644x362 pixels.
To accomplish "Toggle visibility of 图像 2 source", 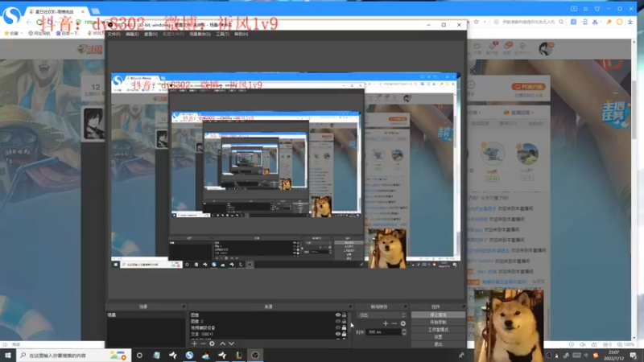I will pos(338,321).
